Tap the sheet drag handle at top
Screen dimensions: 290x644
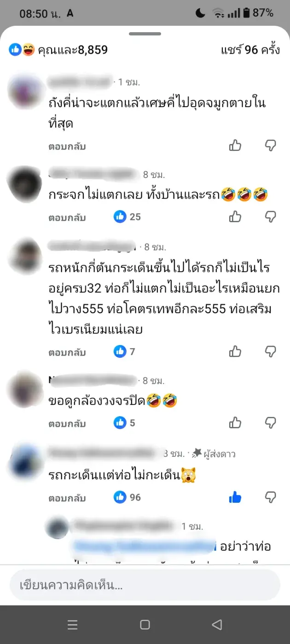tap(145, 34)
